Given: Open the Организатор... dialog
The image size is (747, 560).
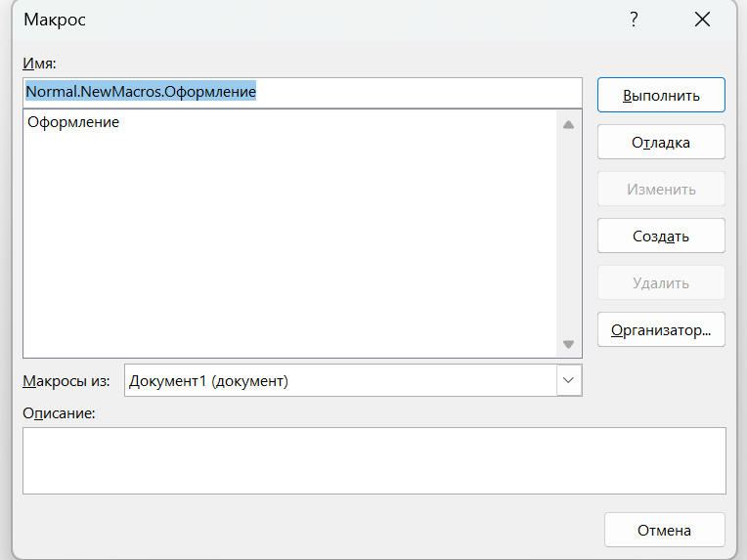Looking at the screenshot, I should 661,330.
